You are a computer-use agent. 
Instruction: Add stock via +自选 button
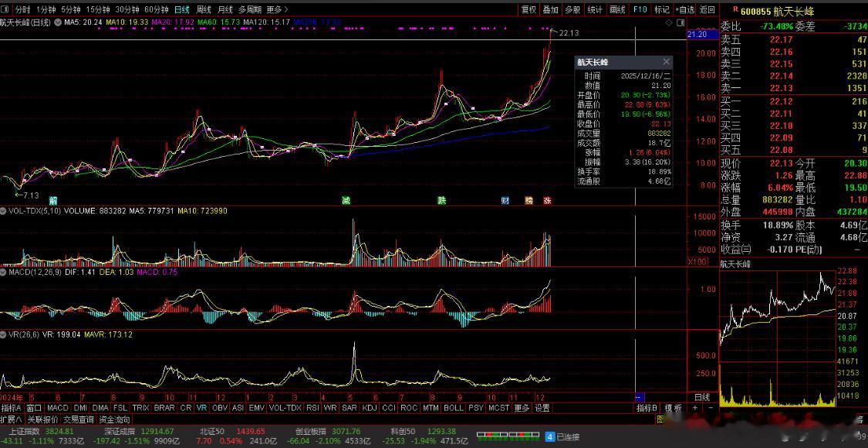point(685,9)
